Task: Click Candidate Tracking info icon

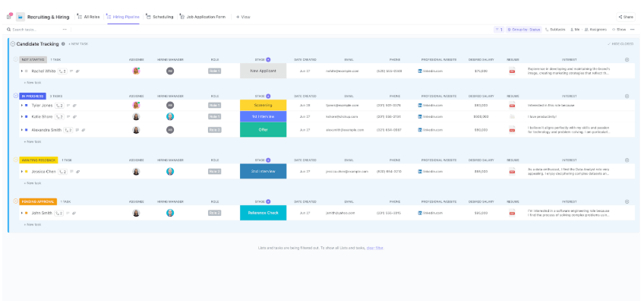Action: [63, 44]
